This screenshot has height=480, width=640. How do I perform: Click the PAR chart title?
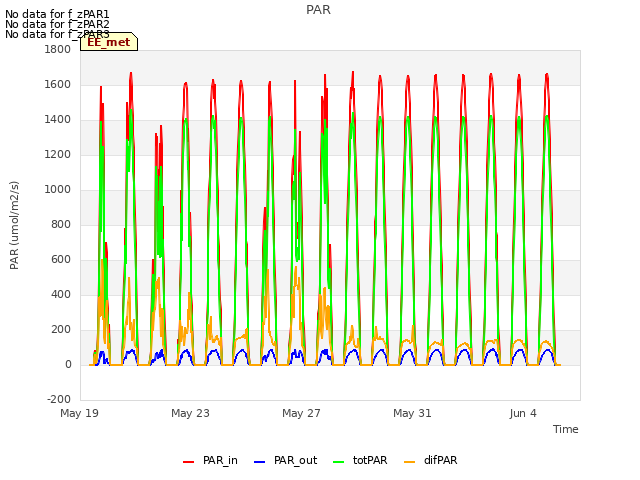[318, 10]
